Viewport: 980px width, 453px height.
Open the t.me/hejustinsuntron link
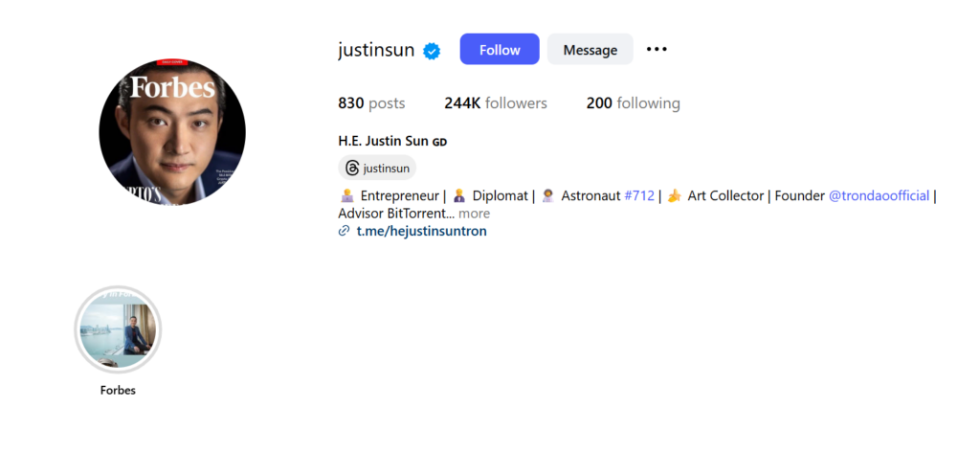tap(421, 231)
